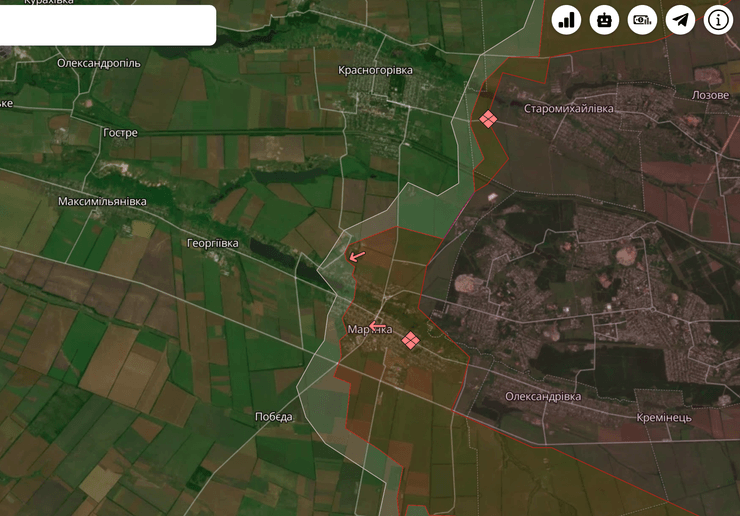Click the Побєда village label

tap(274, 416)
